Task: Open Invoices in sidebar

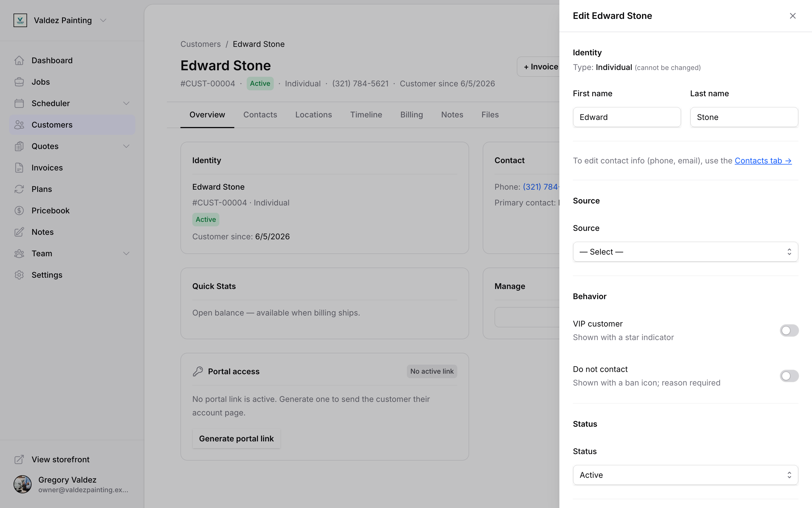Action: tap(72, 168)
